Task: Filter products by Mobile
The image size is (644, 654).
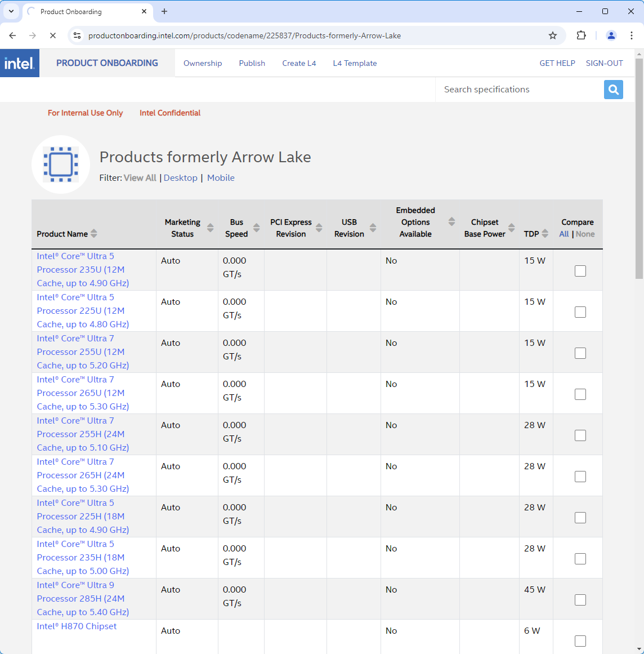Action: point(221,177)
